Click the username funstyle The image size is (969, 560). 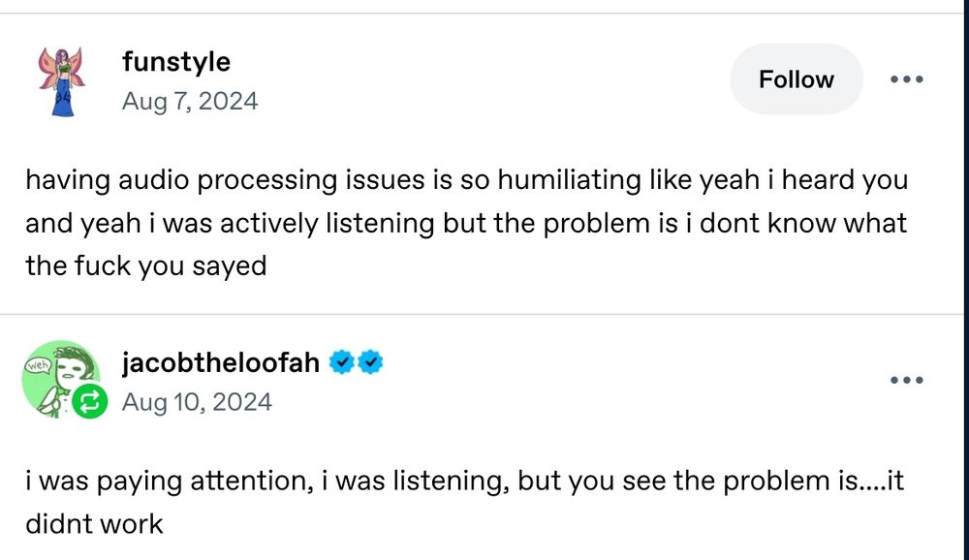point(175,62)
